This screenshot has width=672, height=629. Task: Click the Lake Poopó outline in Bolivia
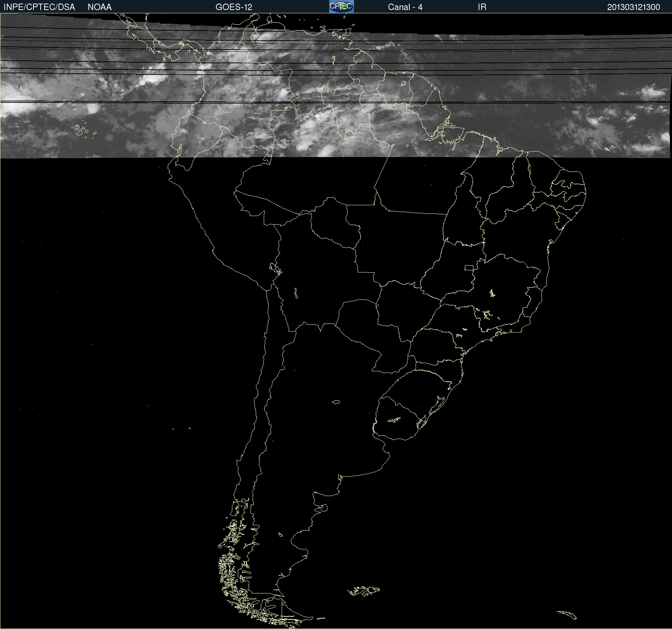point(296,293)
